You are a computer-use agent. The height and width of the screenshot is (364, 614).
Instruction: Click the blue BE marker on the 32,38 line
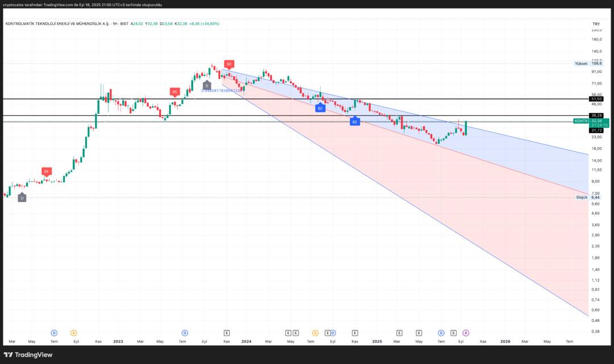coord(355,122)
